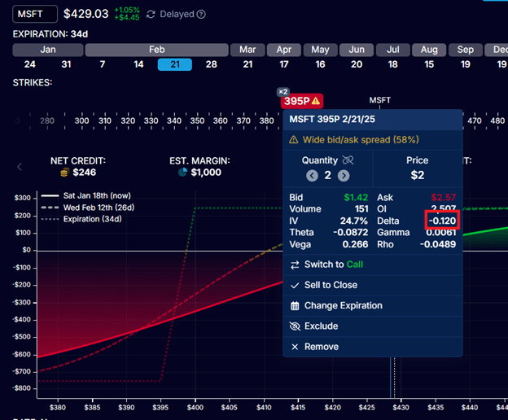The height and width of the screenshot is (420, 508).
Task: Select the May expiration month tab
Action: tap(321, 50)
